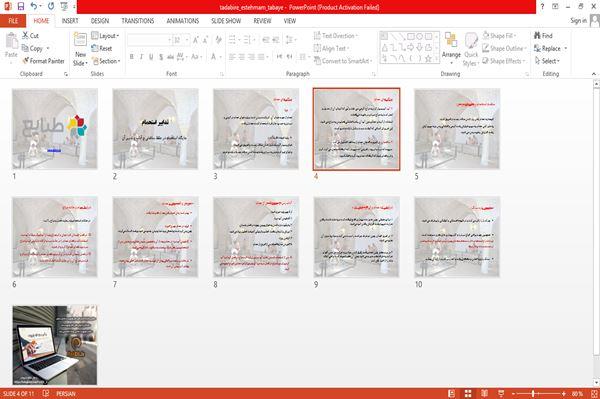Toggle Underline formatting

coord(151,57)
